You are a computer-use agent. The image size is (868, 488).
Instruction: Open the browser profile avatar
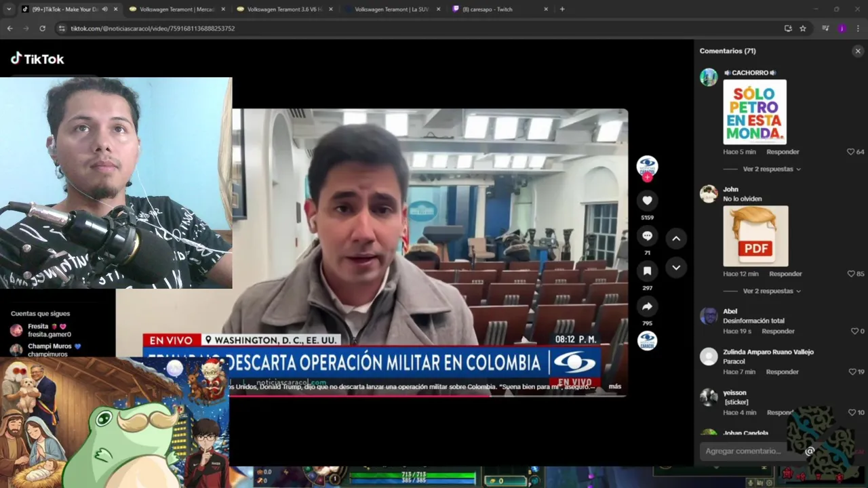coord(842,28)
